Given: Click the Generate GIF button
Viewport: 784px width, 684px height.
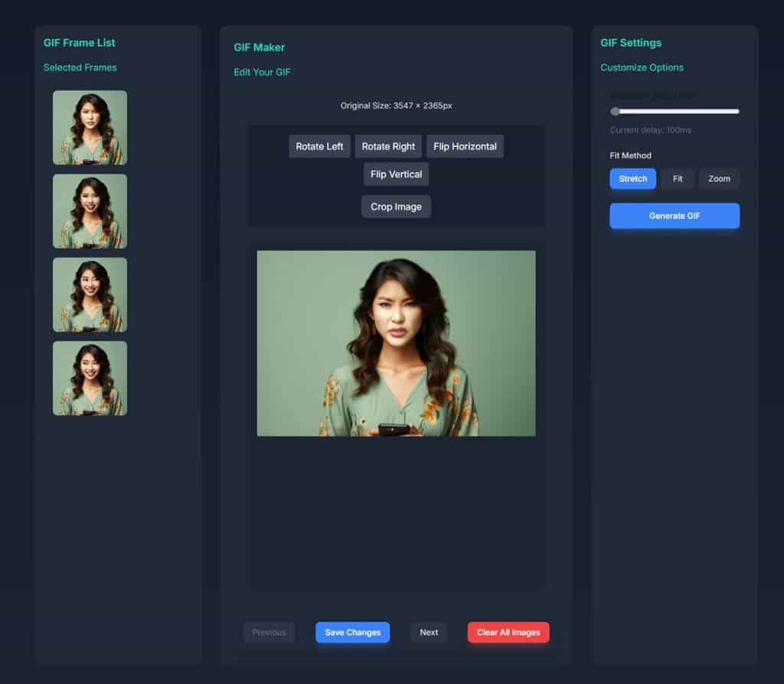Looking at the screenshot, I should point(675,216).
